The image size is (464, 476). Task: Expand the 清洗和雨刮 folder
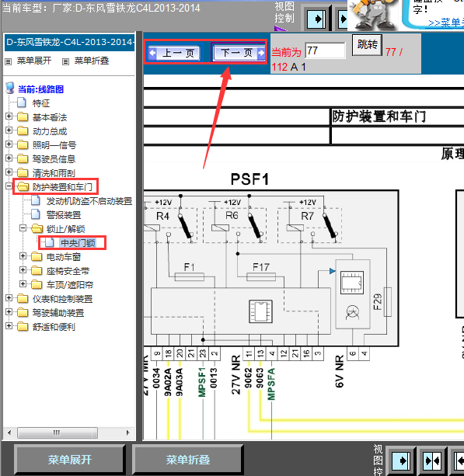coord(9,172)
